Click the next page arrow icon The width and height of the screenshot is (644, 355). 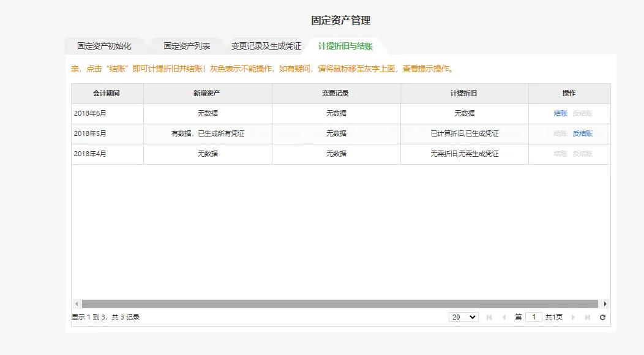click(573, 317)
